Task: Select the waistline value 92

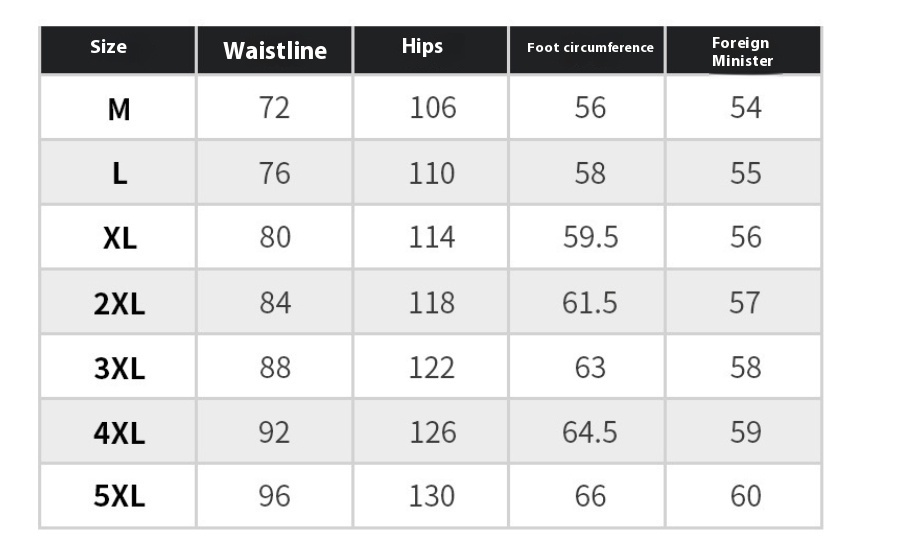Action: 275,432
